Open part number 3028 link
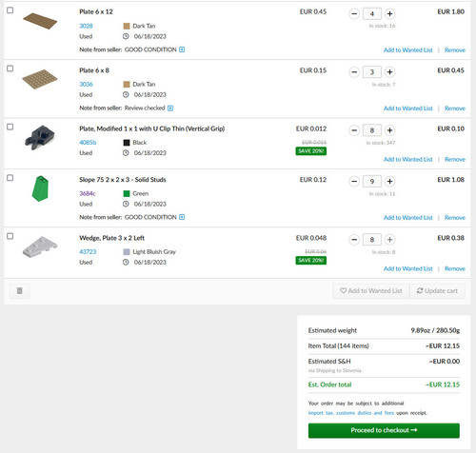The width and height of the screenshot is (476, 453). click(x=86, y=26)
